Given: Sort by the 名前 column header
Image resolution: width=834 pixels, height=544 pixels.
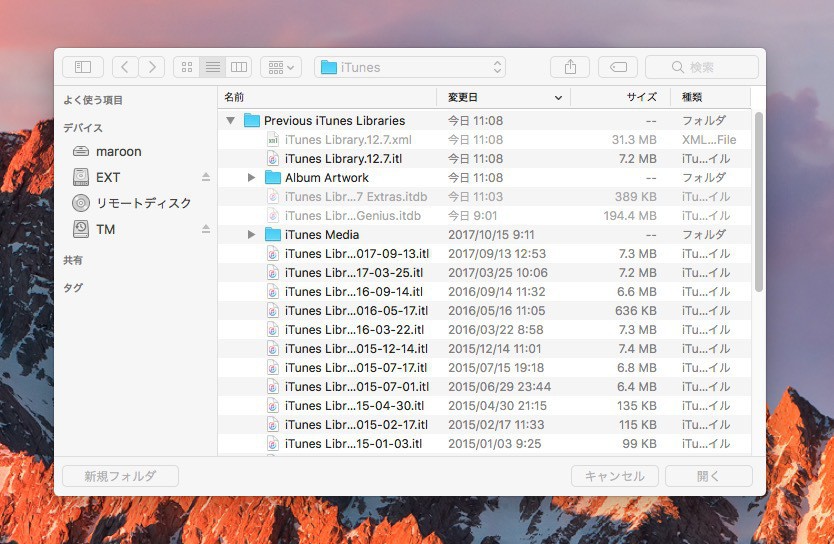Looking at the screenshot, I should pos(327,97).
